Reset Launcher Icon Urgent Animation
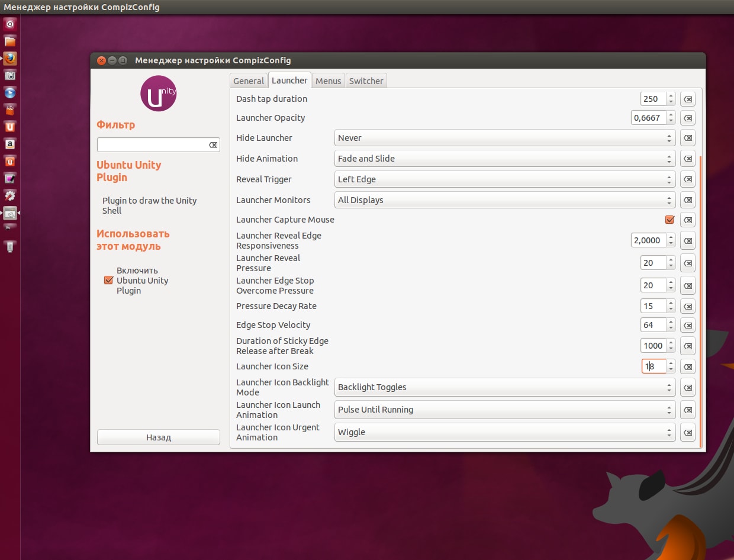Viewport: 734px width, 560px height. [x=687, y=432]
